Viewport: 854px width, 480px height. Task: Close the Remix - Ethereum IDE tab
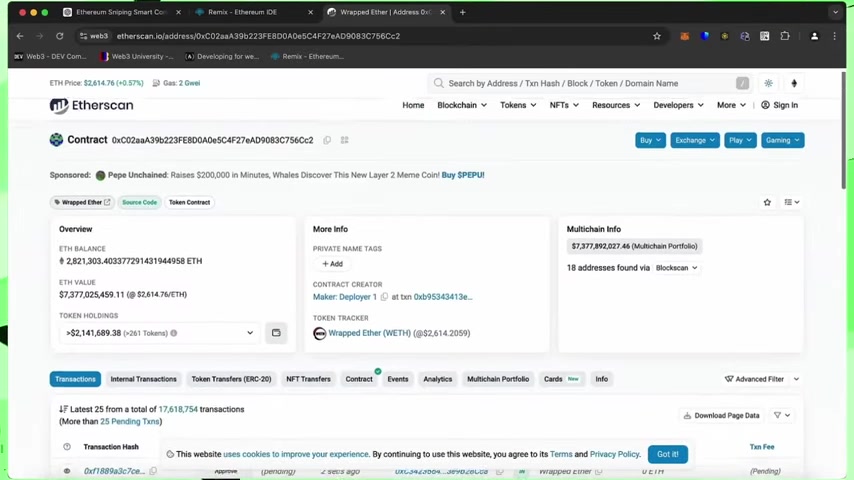point(310,12)
